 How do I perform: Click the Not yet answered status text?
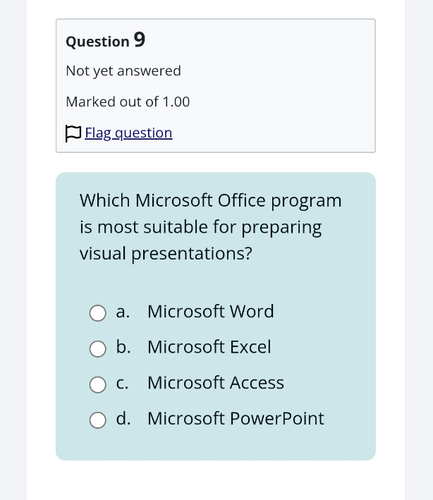point(123,71)
